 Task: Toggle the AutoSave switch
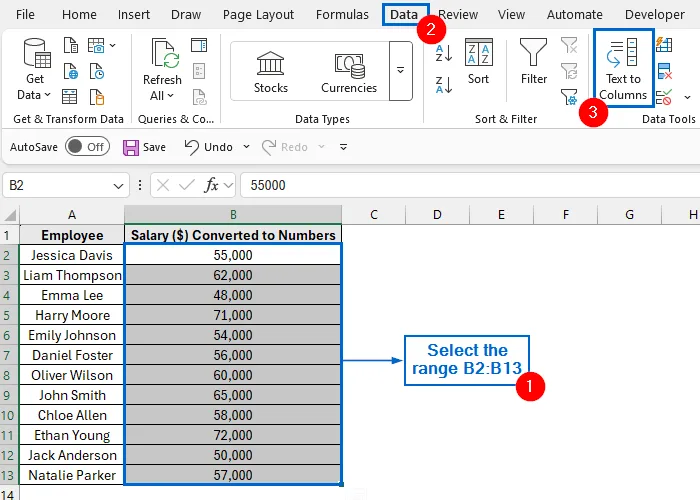pyautogui.click(x=88, y=146)
